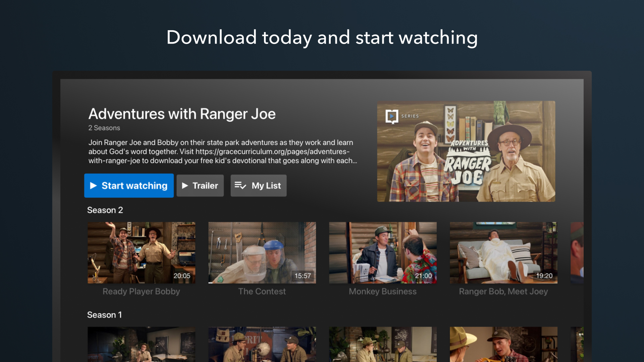Select The Contest episode thumbnail
The width and height of the screenshot is (644, 362).
pyautogui.click(x=262, y=252)
